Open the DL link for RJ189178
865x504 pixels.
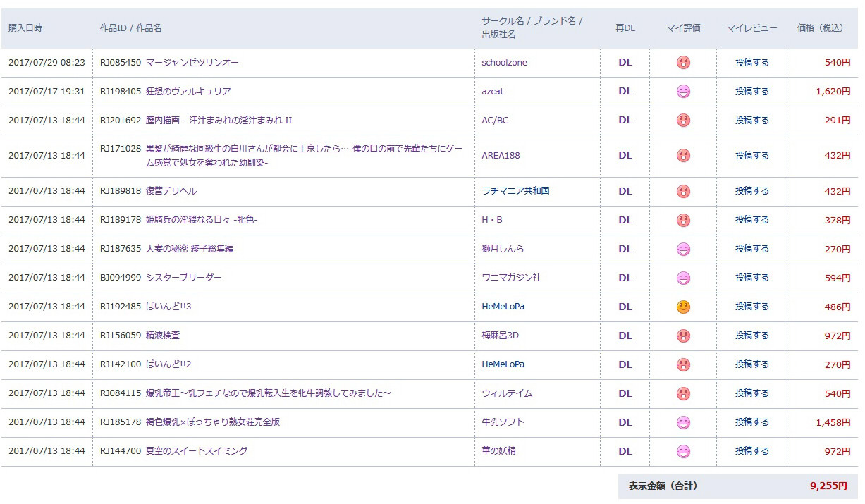coord(625,220)
